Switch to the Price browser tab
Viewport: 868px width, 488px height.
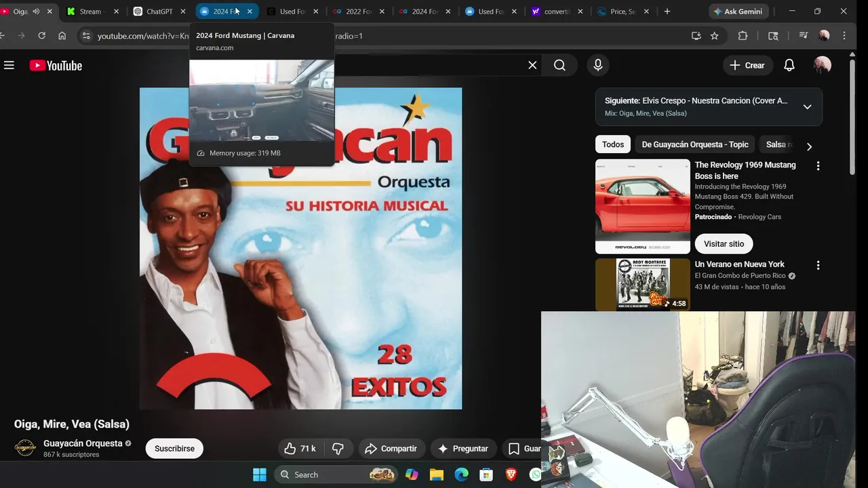[x=623, y=12]
